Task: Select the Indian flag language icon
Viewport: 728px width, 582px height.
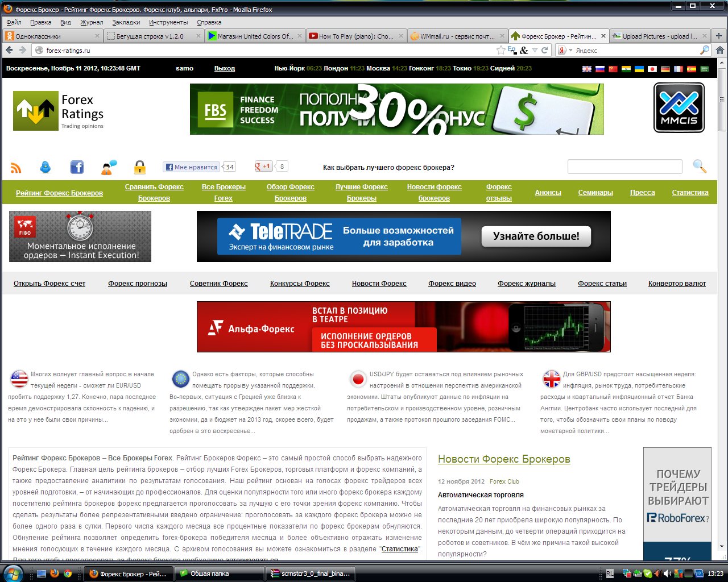Action: point(626,69)
